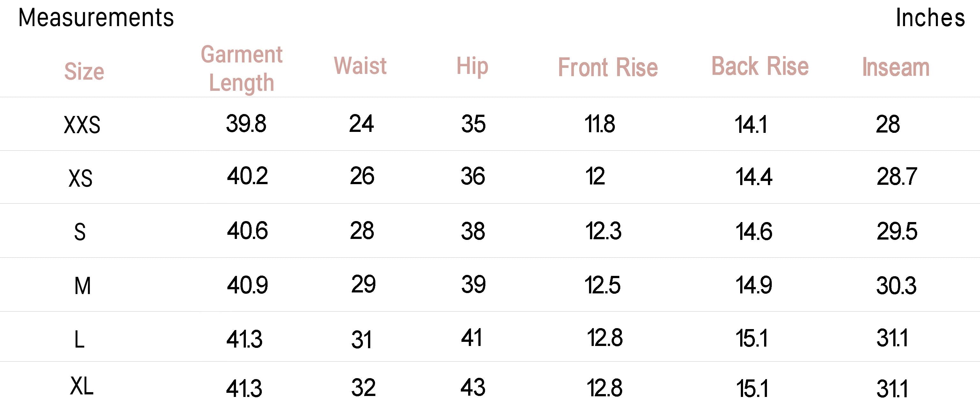Select the Garment Length column header
980x410 pixels.
click(242, 68)
